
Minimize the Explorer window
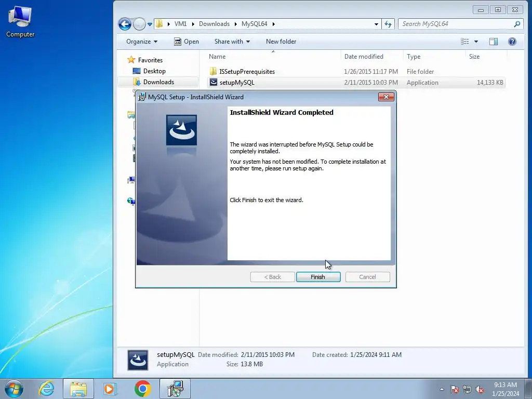[481, 10]
